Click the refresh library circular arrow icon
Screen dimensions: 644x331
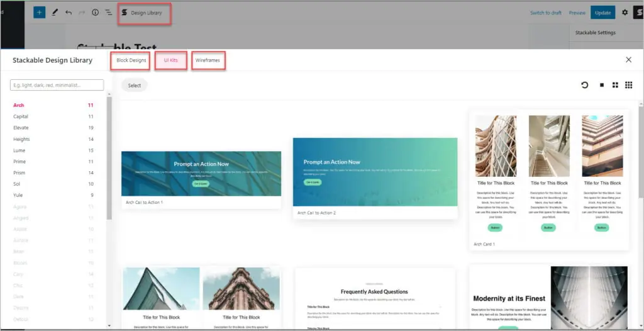pyautogui.click(x=585, y=85)
